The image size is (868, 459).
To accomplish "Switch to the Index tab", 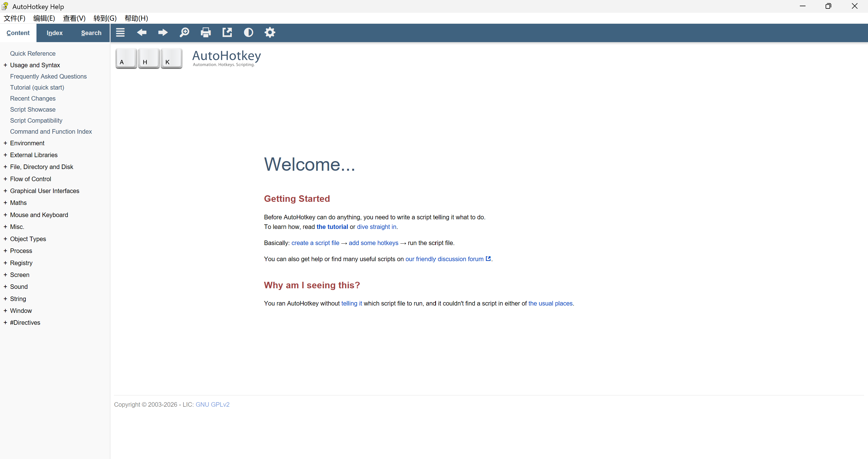I will click(x=55, y=33).
